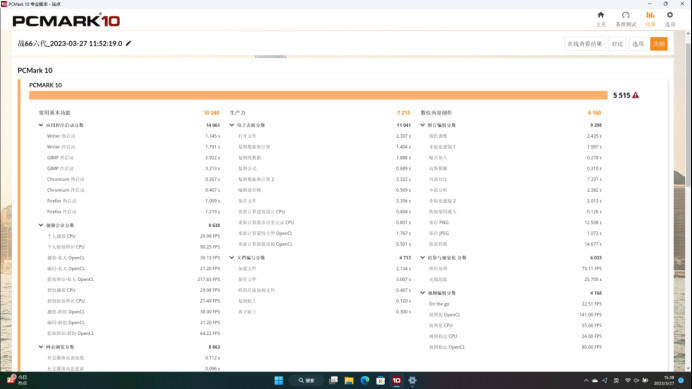The width and height of the screenshot is (692, 389).
Task: Collapse the rendering and visualization score group
Action: click(x=422, y=257)
